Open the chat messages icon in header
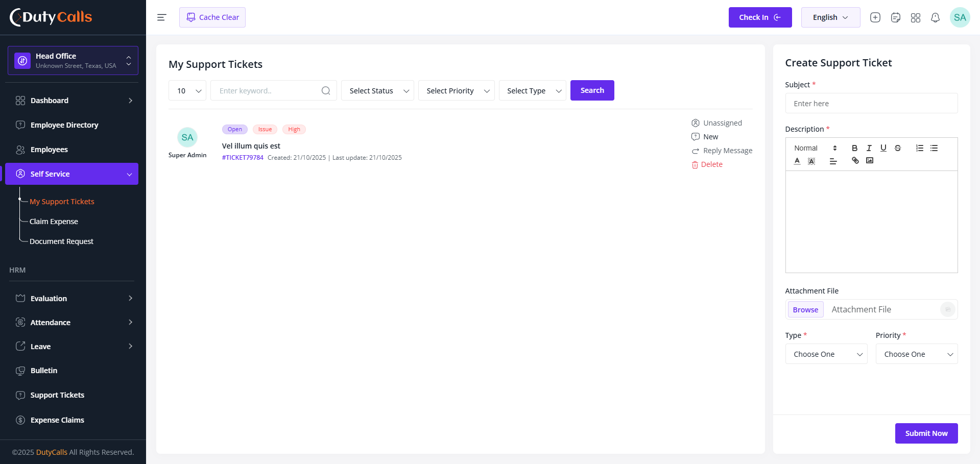The height and width of the screenshot is (464, 980). tap(895, 17)
